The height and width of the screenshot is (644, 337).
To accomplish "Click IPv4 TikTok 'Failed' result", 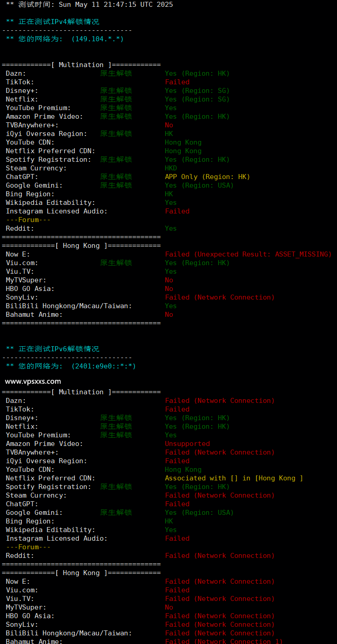I will 177,82.
